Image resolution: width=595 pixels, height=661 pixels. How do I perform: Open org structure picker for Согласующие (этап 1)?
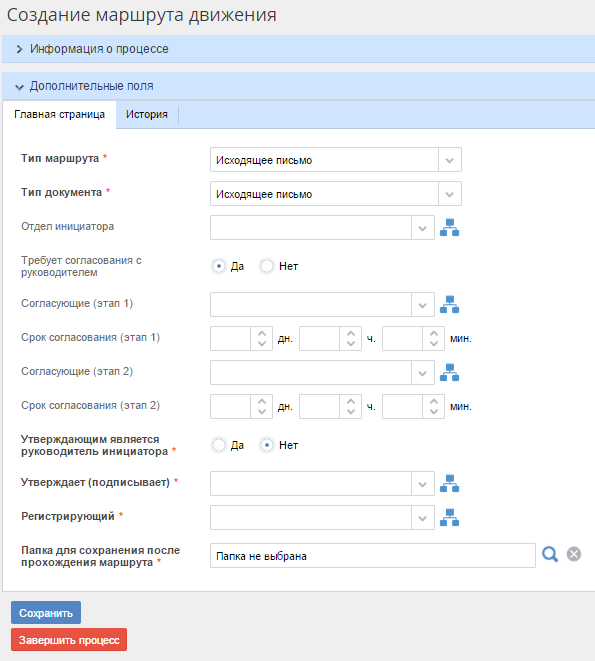click(449, 304)
